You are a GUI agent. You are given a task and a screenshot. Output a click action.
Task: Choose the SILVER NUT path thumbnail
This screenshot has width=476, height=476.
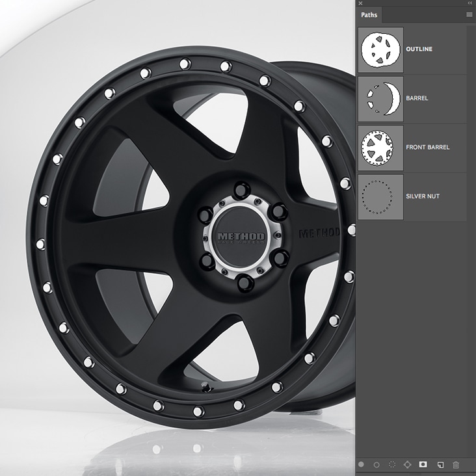pyautogui.click(x=380, y=196)
